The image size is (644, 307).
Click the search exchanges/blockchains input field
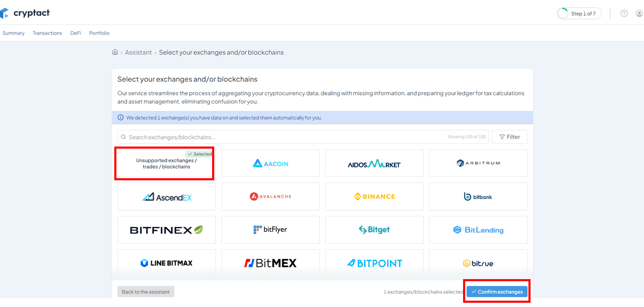click(x=303, y=137)
